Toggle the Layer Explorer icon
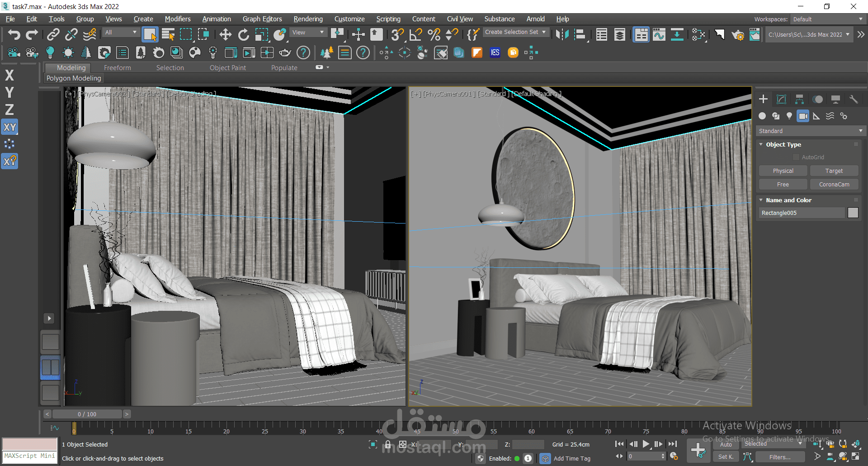Viewport: 868px width, 466px height. pos(620,34)
